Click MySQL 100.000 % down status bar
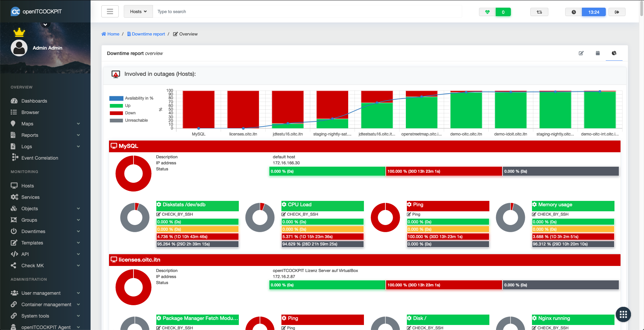The image size is (644, 330). (444, 171)
